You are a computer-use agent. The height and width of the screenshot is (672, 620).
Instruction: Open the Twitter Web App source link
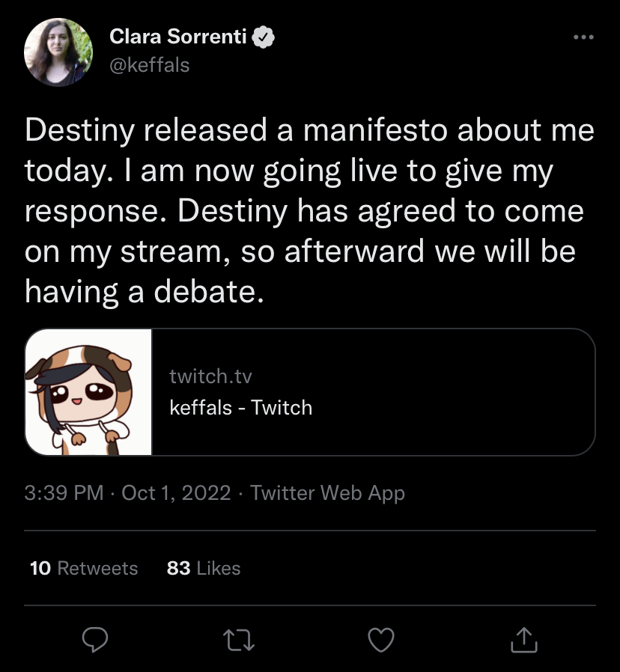point(327,493)
